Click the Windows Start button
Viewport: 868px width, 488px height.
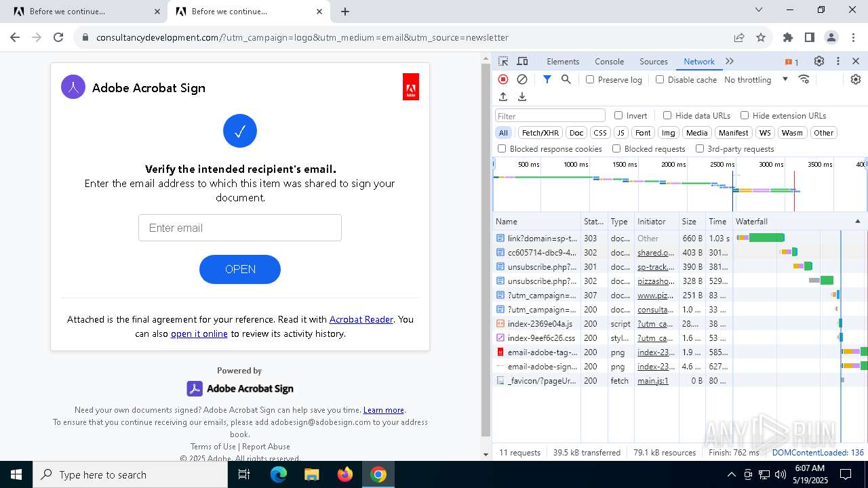(16, 474)
